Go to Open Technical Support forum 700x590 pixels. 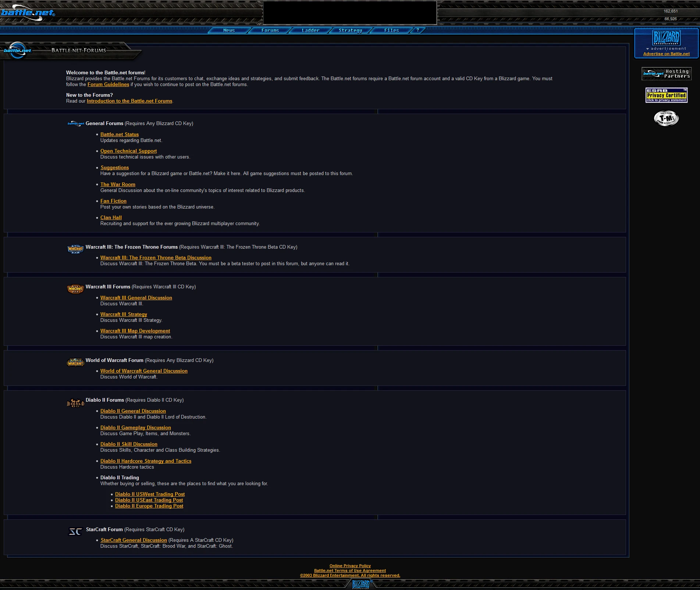point(129,151)
